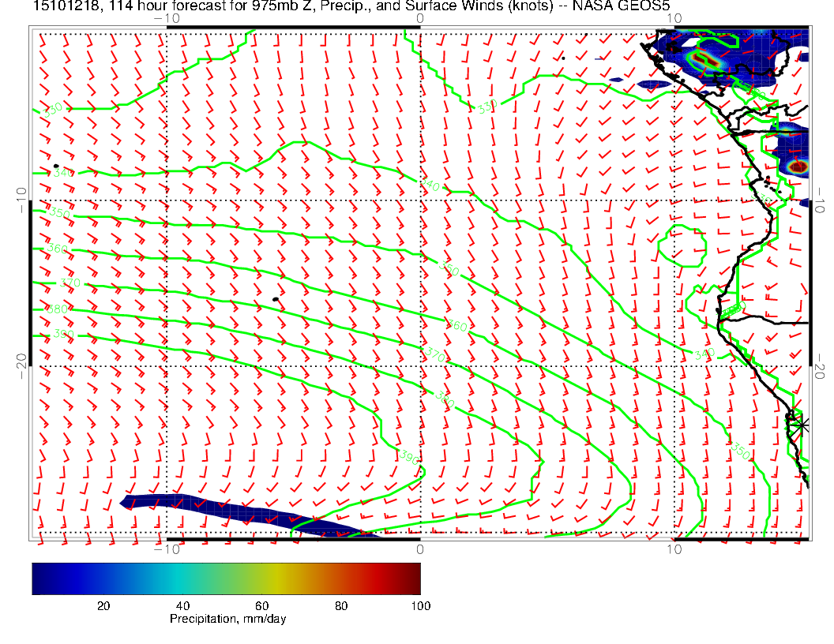Click the "Precipitation, mm/day" colorbar caption

pos(227,620)
